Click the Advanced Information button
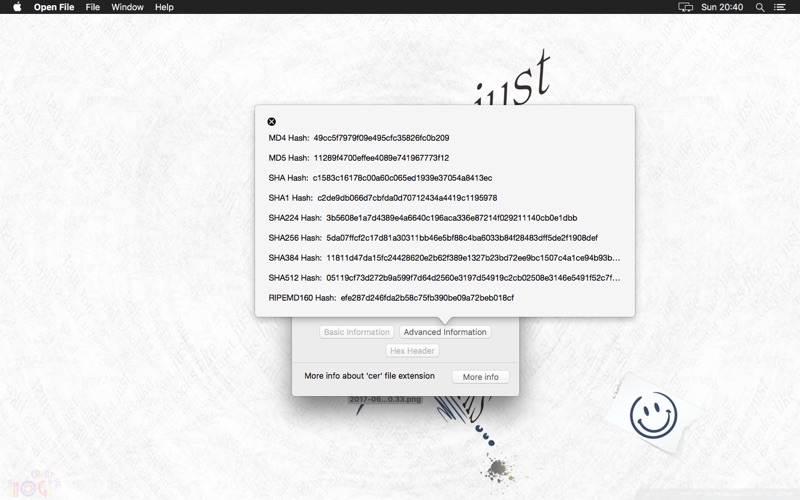Viewport: 800px width, 500px height. coord(445,332)
